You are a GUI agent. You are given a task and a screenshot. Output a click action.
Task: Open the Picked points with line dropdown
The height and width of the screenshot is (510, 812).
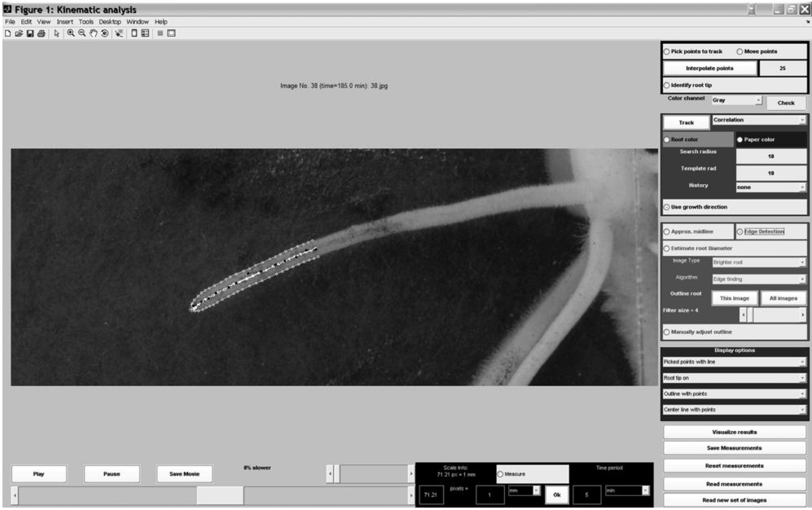(x=734, y=362)
